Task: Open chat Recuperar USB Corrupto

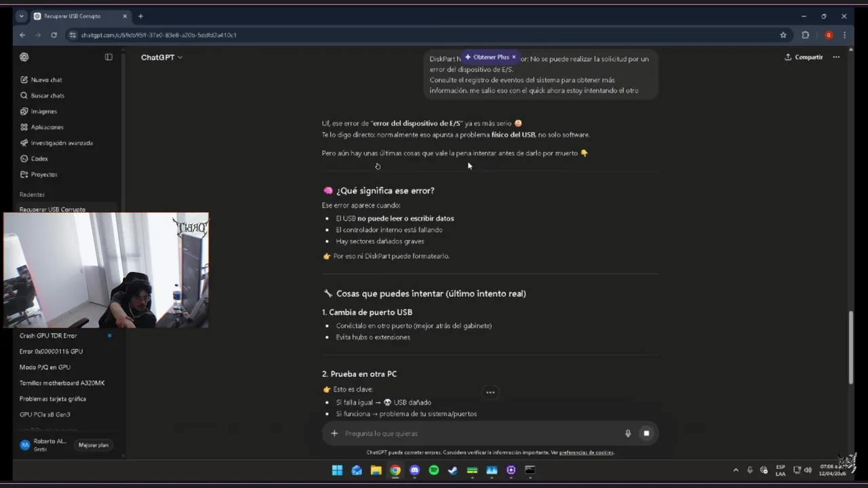Action: 53,209
